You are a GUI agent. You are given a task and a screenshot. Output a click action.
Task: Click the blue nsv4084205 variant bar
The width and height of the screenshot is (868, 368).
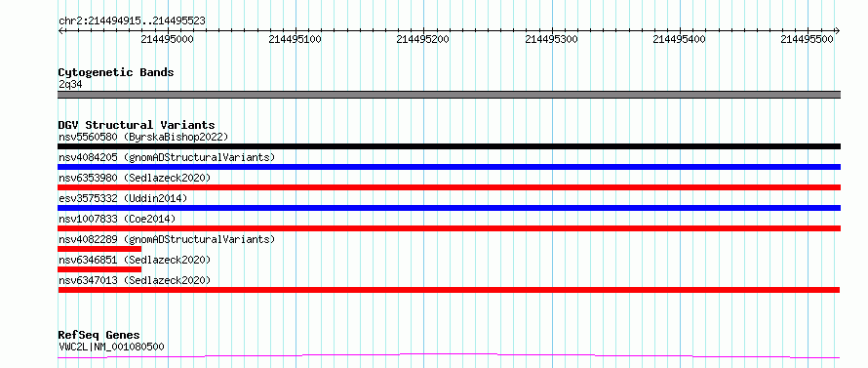click(449, 167)
